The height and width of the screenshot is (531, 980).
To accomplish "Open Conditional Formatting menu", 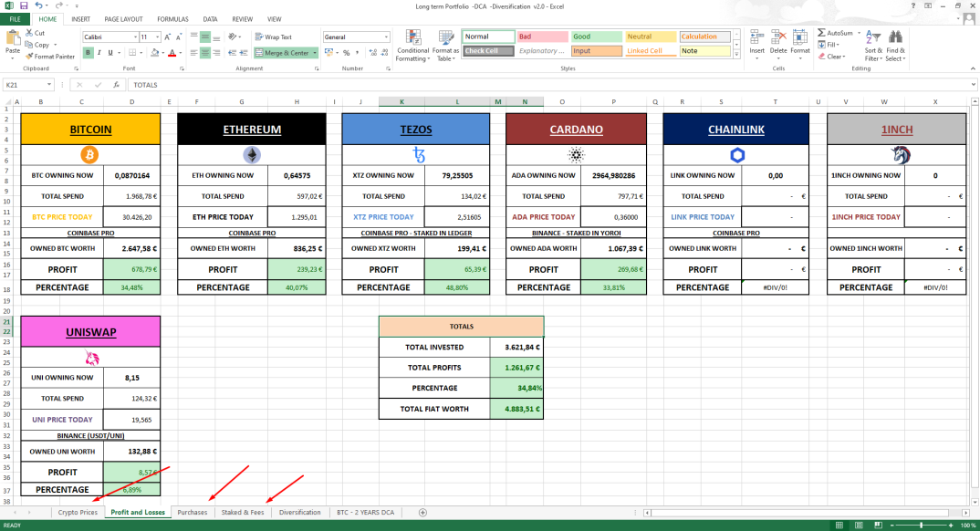I will [x=412, y=46].
